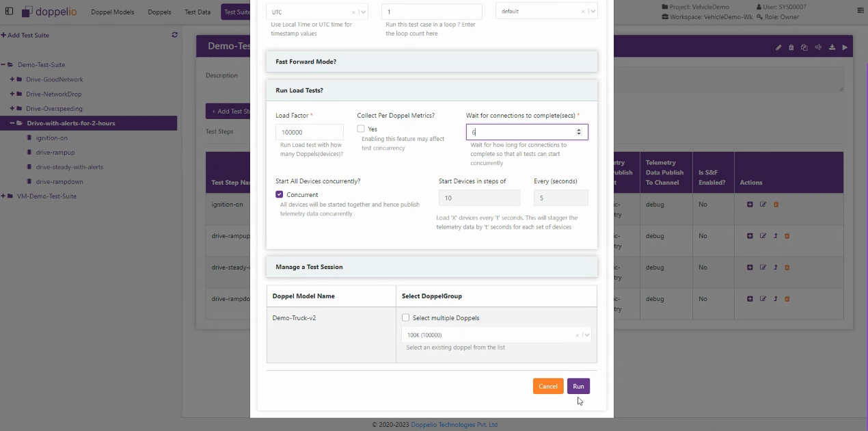
Task: Click the Demo-Truck-v2 model name cell
Action: (331, 335)
